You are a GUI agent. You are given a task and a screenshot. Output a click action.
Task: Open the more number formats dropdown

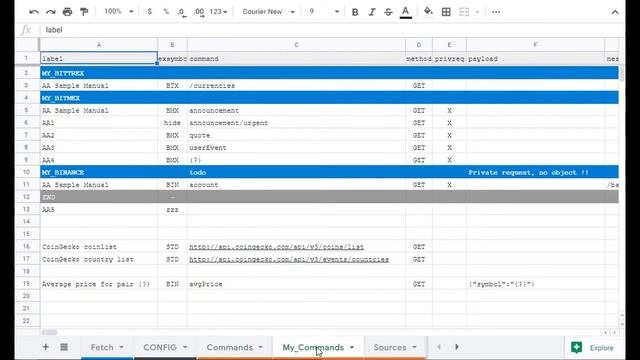coord(218,12)
